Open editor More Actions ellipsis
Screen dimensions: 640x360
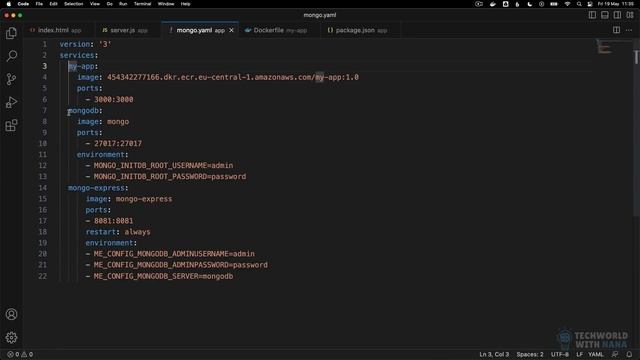pyautogui.click(x=629, y=30)
